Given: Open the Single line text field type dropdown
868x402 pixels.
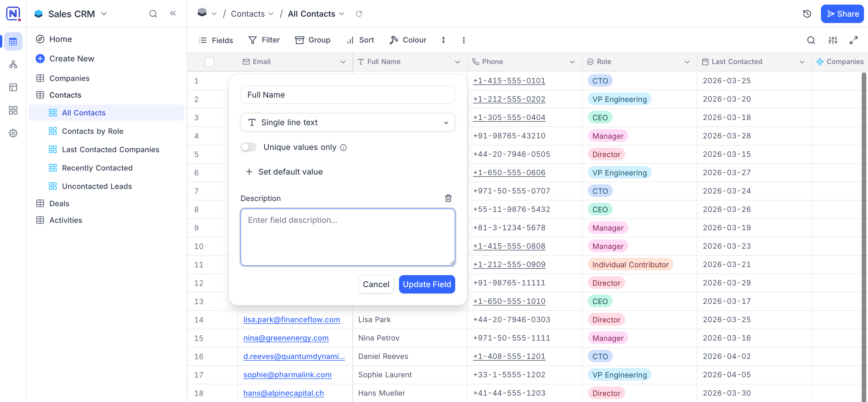Looking at the screenshot, I should 348,122.
